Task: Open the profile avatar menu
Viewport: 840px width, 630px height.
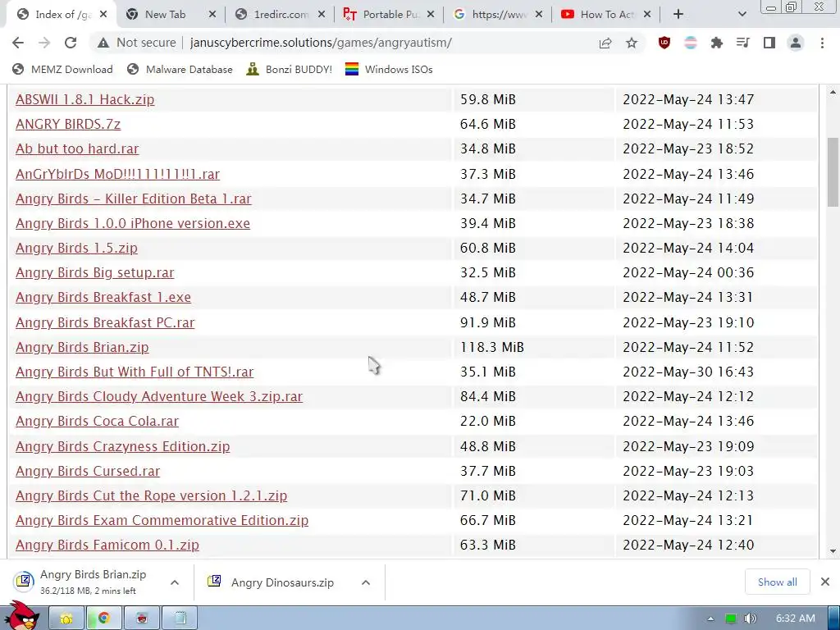Action: click(796, 43)
